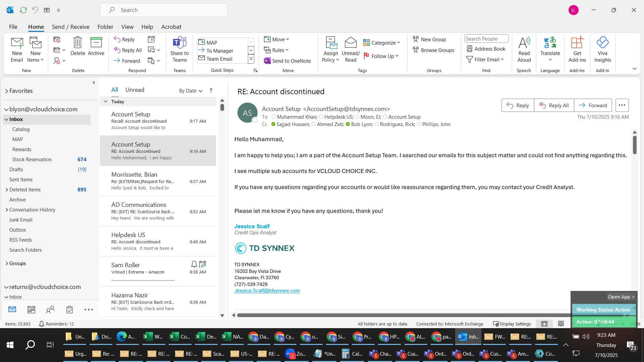Open the Follow Up dropdown
The height and width of the screenshot is (362, 644).
[381, 56]
